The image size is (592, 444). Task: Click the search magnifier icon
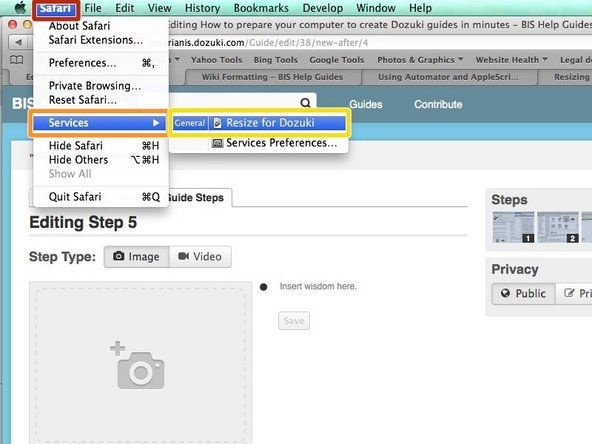305,103
